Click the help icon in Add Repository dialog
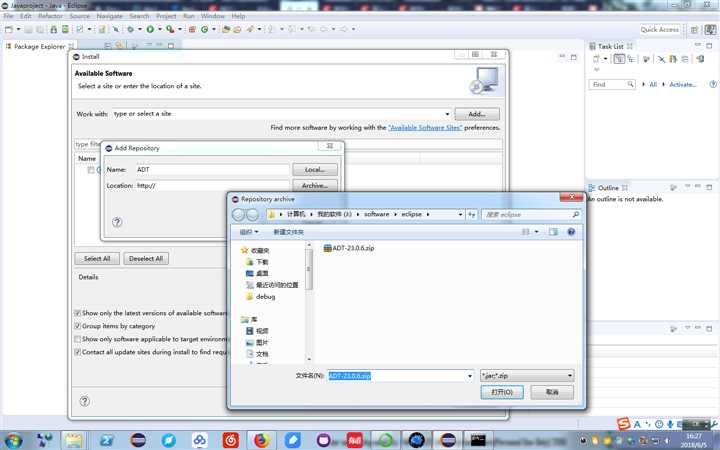720x450 pixels. pos(117,222)
